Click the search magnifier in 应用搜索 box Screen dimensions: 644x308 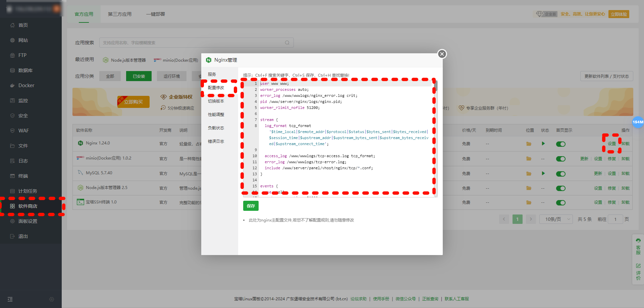click(287, 43)
